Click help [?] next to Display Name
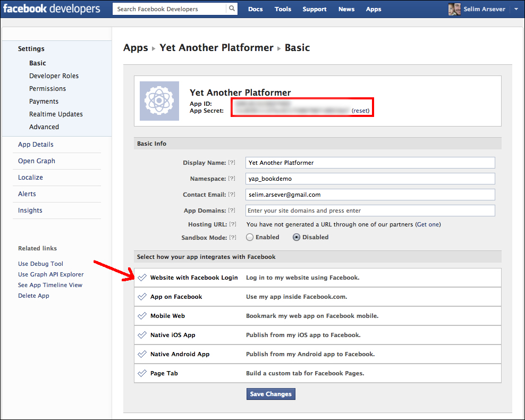Image resolution: width=525 pixels, height=420 pixels. (232, 163)
